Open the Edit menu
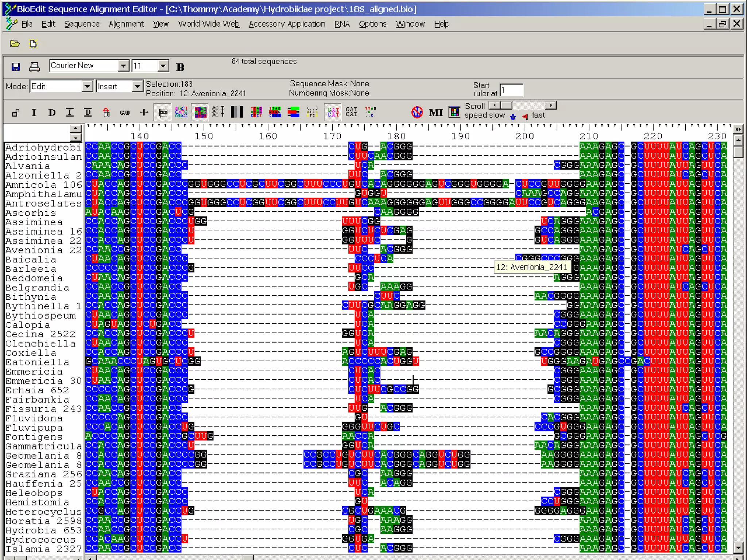The height and width of the screenshot is (560, 747). coord(48,24)
